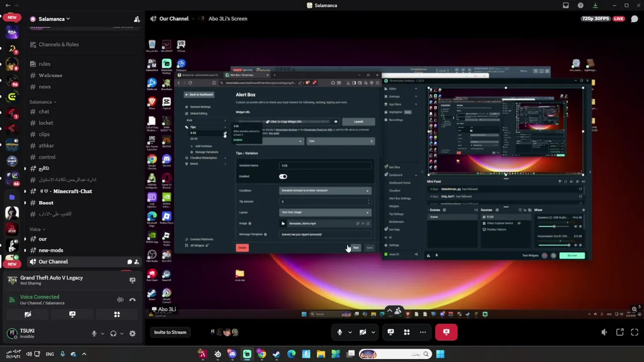This screenshot has width=644, height=362.
Task: Deafen with the headphones icon in user panel
Action: [x=113, y=333]
